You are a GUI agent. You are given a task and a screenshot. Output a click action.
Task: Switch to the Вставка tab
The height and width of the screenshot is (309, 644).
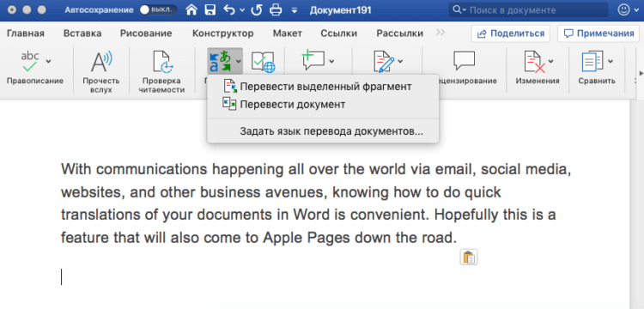point(82,33)
